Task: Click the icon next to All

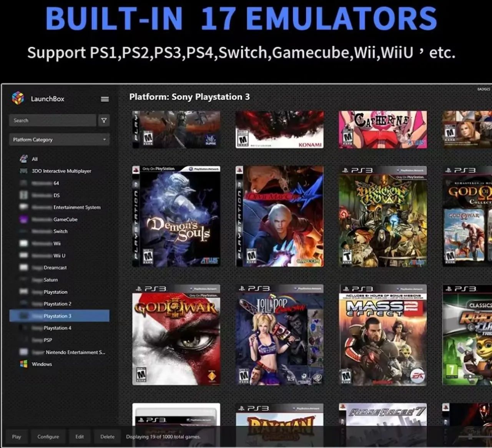Action: (x=23, y=159)
